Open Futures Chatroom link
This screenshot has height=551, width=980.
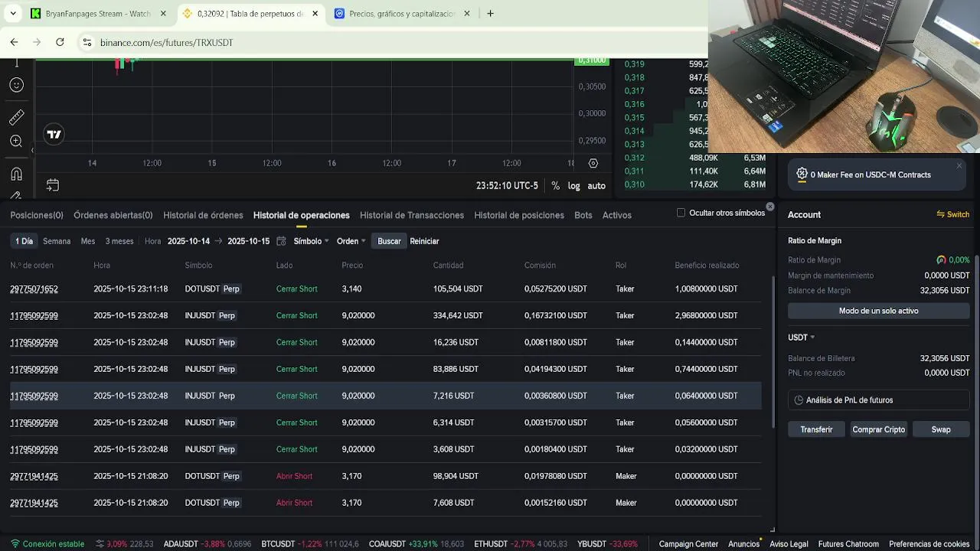[x=848, y=544]
